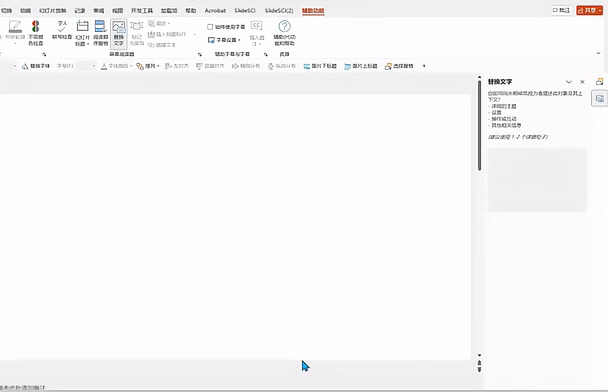
Task: Open the 选择窗格 selection pane
Action: pyautogui.click(x=399, y=66)
